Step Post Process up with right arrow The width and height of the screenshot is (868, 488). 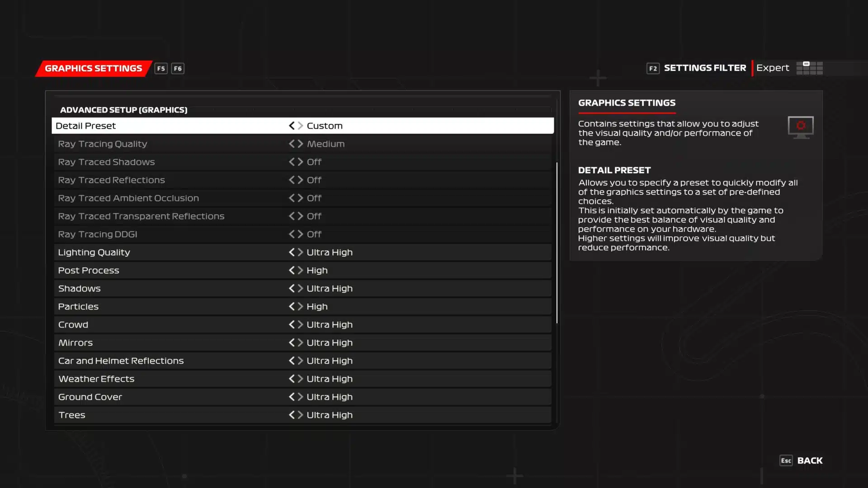point(300,270)
